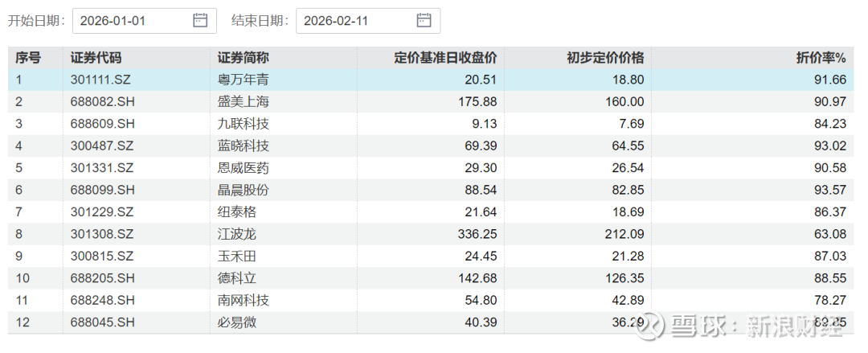Screen dimensions: 868x353
Task: Sort by 定价基准日收盘价 column header
Action: pos(445,58)
